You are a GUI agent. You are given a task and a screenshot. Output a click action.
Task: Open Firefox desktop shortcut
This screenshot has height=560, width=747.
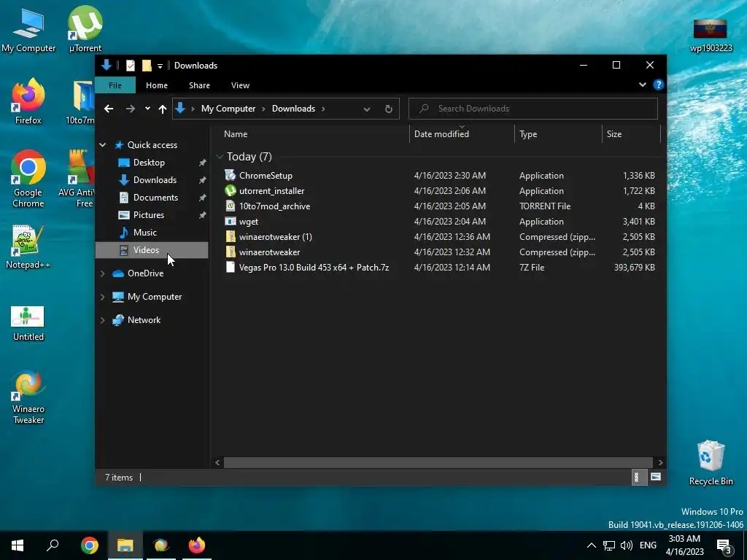pyautogui.click(x=28, y=101)
